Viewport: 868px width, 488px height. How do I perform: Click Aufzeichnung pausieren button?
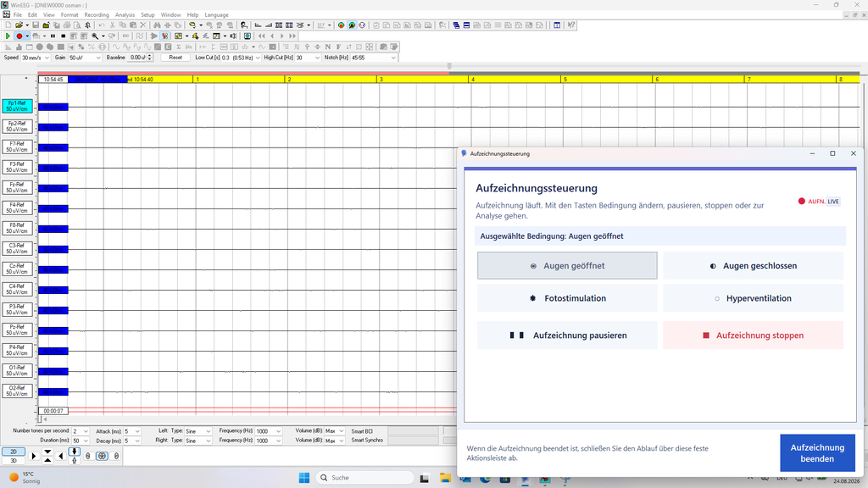[567, 335]
